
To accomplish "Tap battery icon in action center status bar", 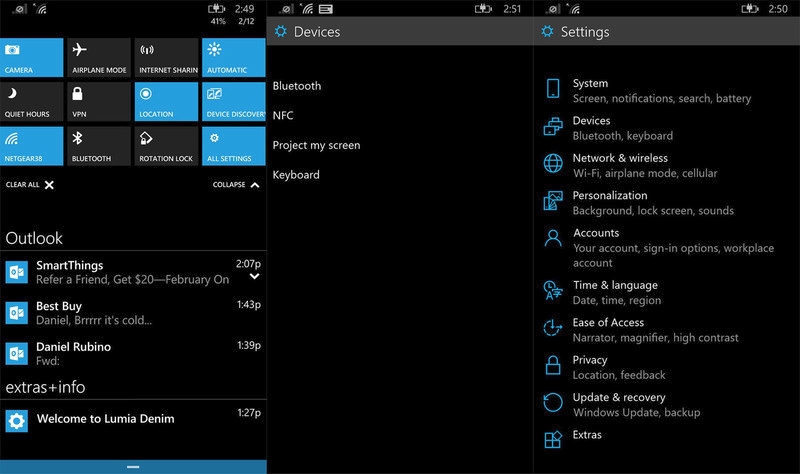I will click(x=216, y=9).
